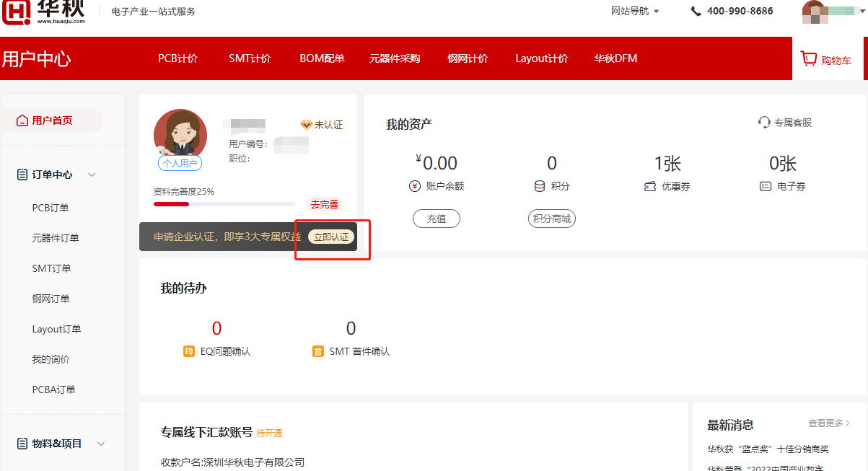The height and width of the screenshot is (471, 868).
Task: Click the 资料完善度 progress bar
Action: point(224,204)
